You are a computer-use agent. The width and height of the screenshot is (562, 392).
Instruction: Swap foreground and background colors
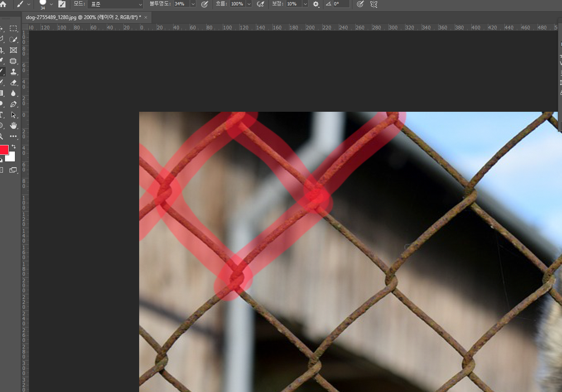[14, 147]
